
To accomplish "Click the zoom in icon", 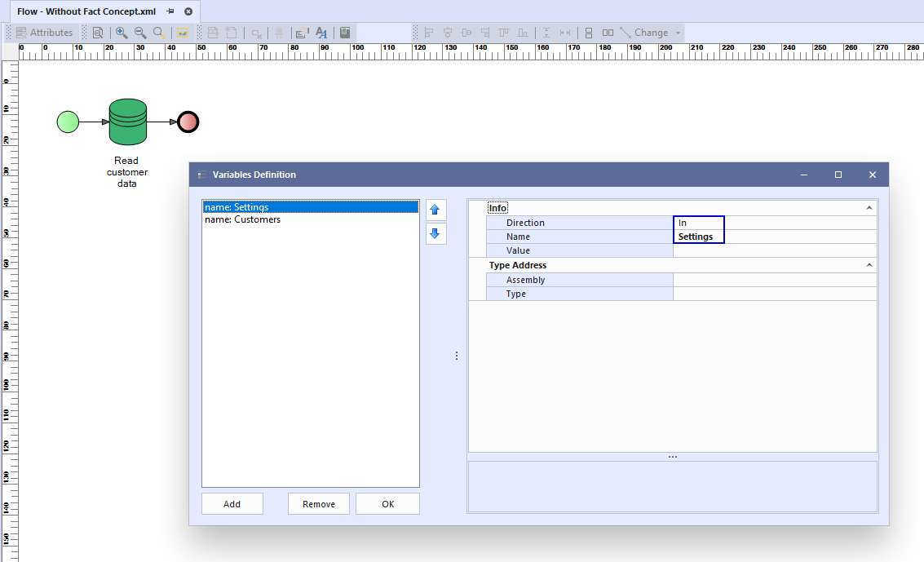I will pyautogui.click(x=122, y=33).
